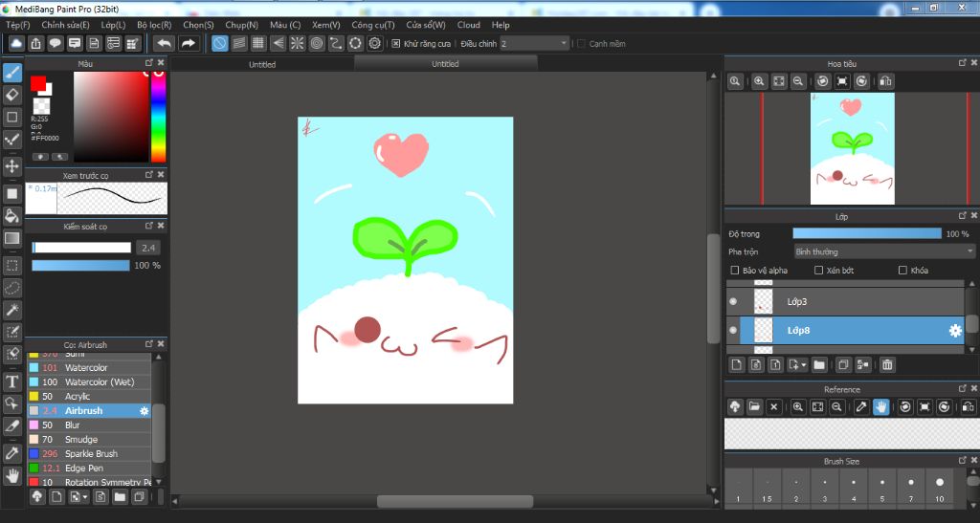Pick the Text tool
The image size is (980, 523).
12,381
